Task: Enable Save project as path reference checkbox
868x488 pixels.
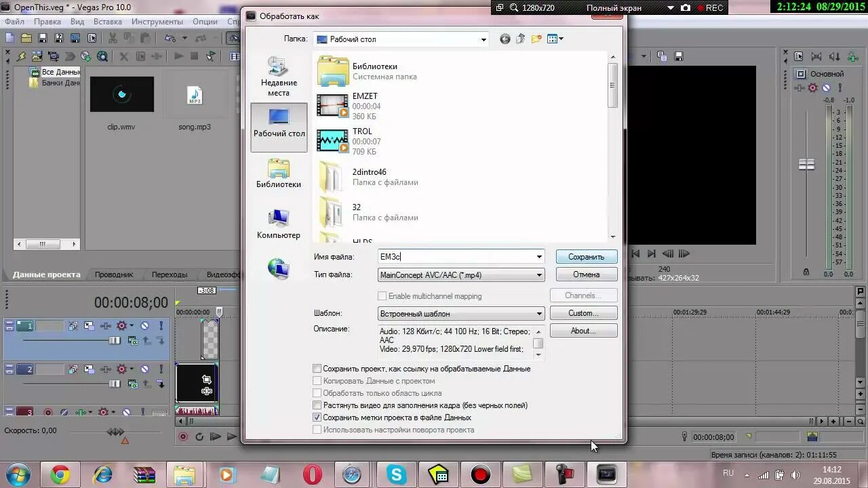Action: click(317, 369)
